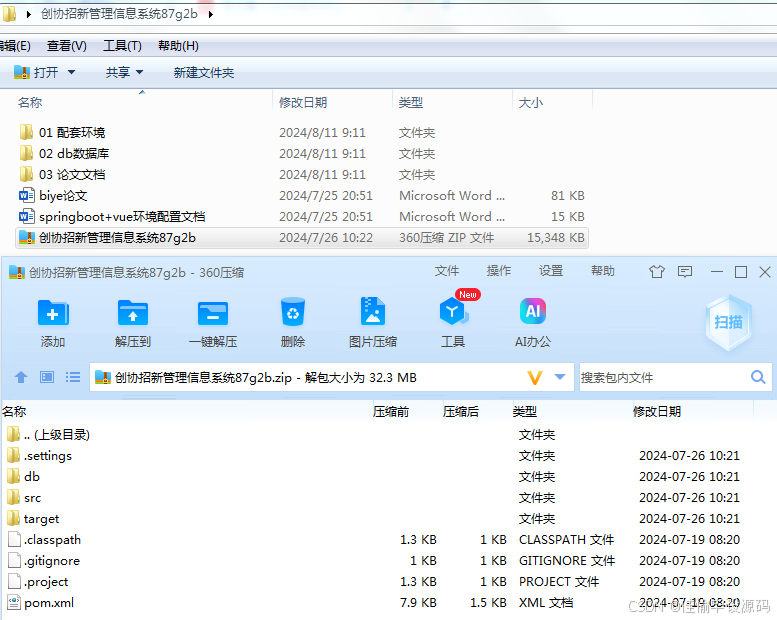
Task: Close the 360压缩 window
Action: point(765,272)
